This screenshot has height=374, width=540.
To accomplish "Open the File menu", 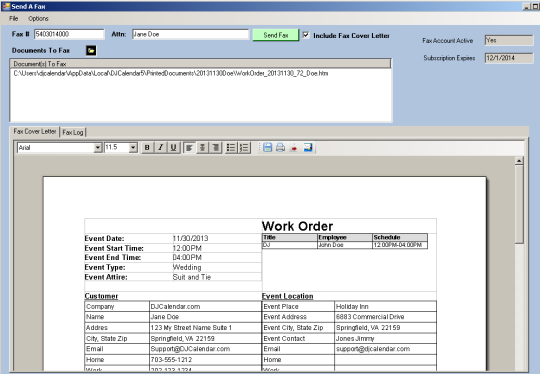I will [x=13, y=19].
